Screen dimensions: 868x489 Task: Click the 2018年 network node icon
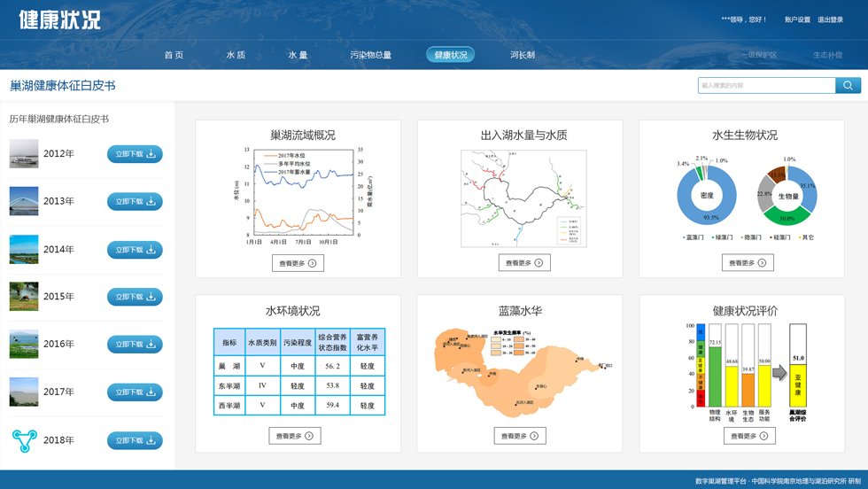24,440
